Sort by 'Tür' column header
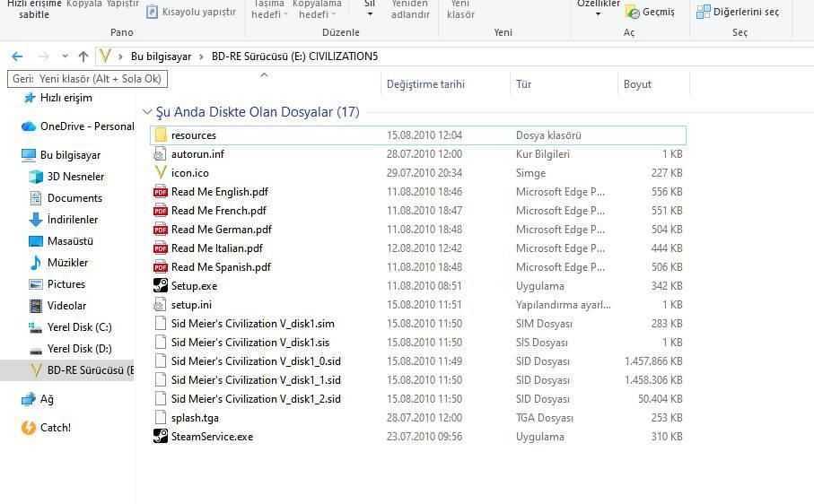 (523, 84)
